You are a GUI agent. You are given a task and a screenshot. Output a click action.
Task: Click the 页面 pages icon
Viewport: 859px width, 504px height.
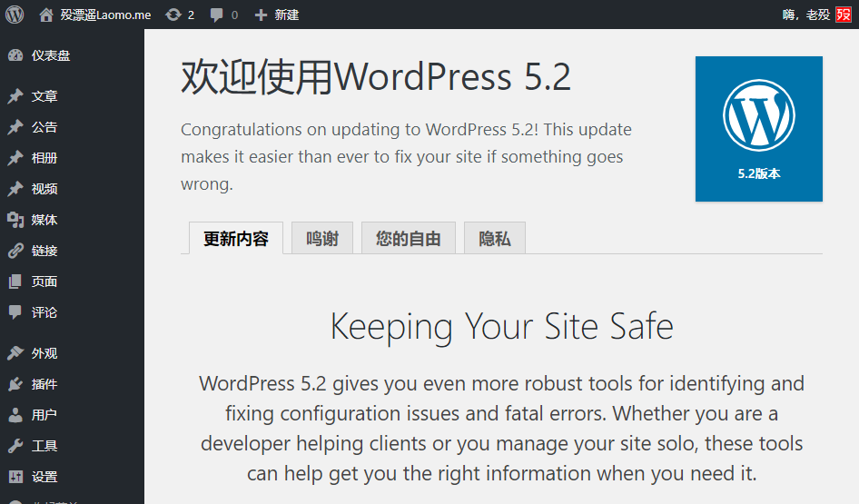click(15, 282)
